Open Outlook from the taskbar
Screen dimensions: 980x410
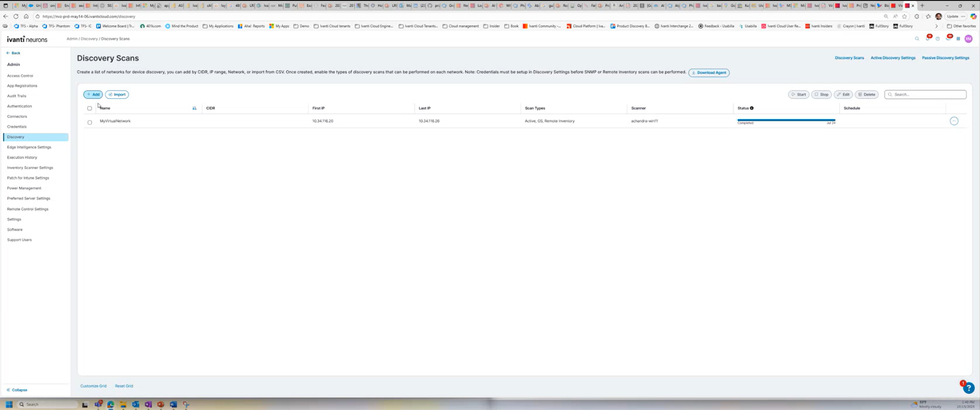click(136, 404)
